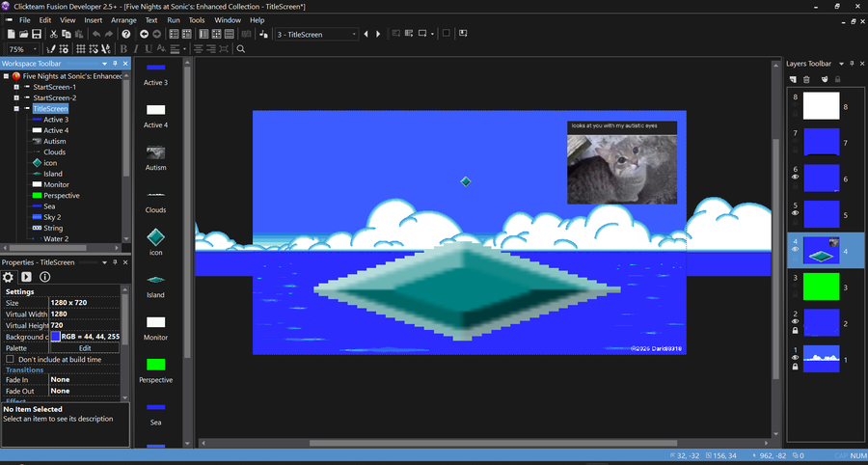Image resolution: width=868 pixels, height=465 pixels.
Task: Open the Storyboard editor icon
Action: point(174,34)
